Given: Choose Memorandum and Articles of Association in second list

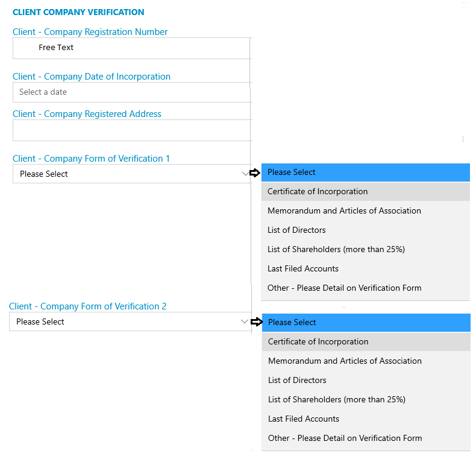Looking at the screenshot, I should click(366, 361).
